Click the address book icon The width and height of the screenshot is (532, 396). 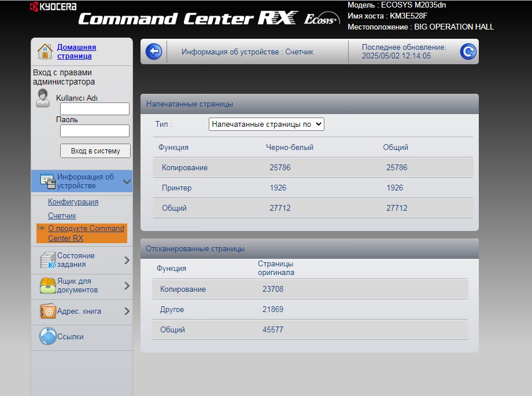48,311
